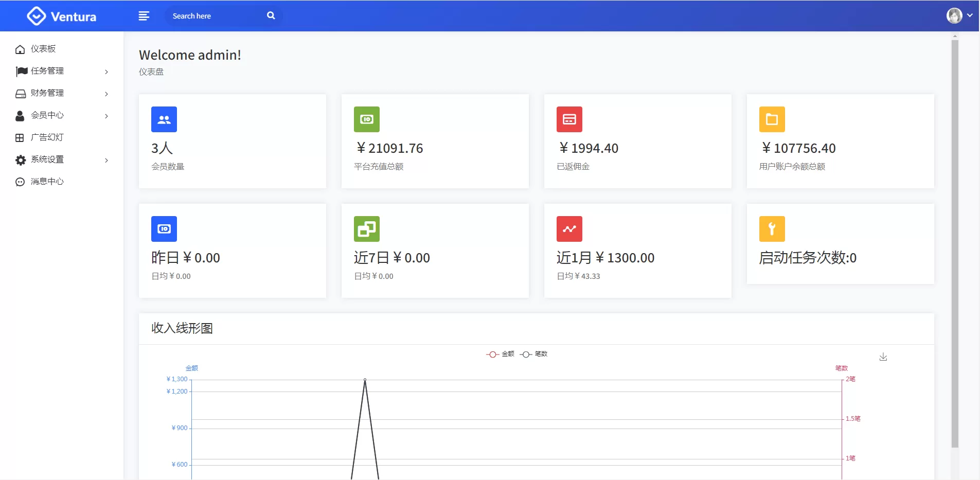Go to 仪表板 in the sidebar
Viewport: 980px width, 480px height.
click(x=43, y=49)
